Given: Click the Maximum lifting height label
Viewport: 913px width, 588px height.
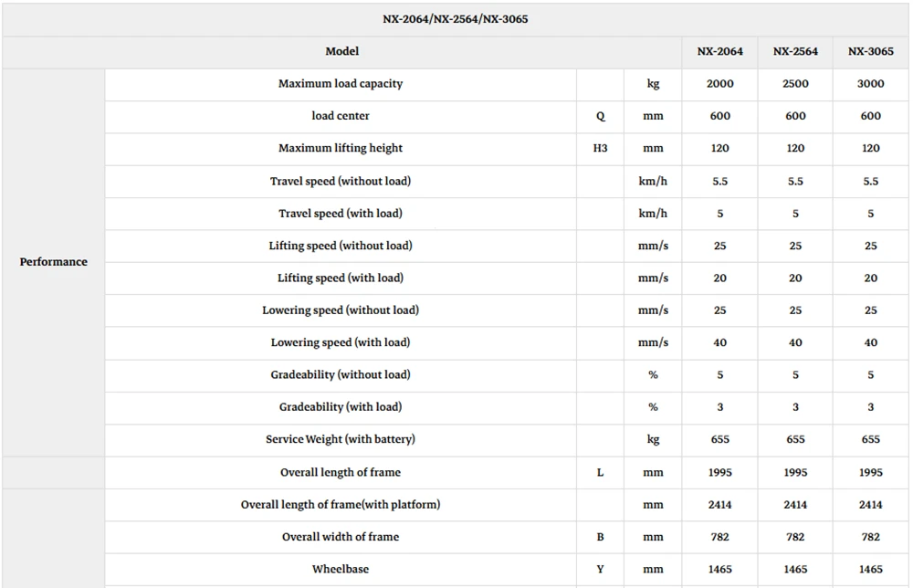Looking at the screenshot, I should [341, 149].
